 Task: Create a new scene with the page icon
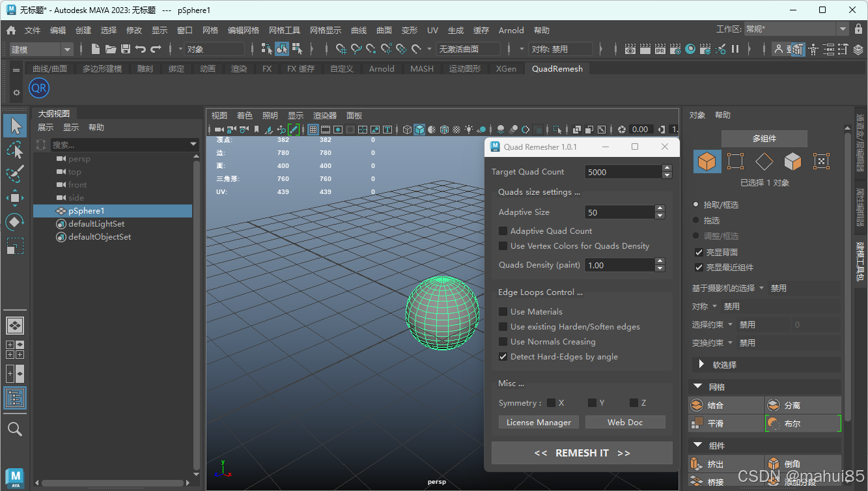pyautogui.click(x=96, y=49)
